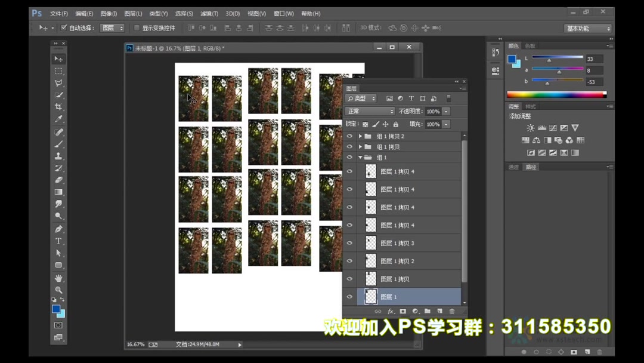Screen dimensions: 644x363
Task: Enable the 显示变换控件 checkbox
Action: [137, 27]
